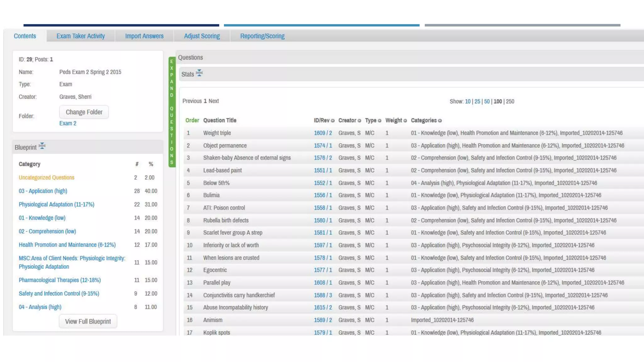Image resolution: width=644 pixels, height=362 pixels.
Task: Click sort icon beside Categories header
Action: [x=440, y=121]
